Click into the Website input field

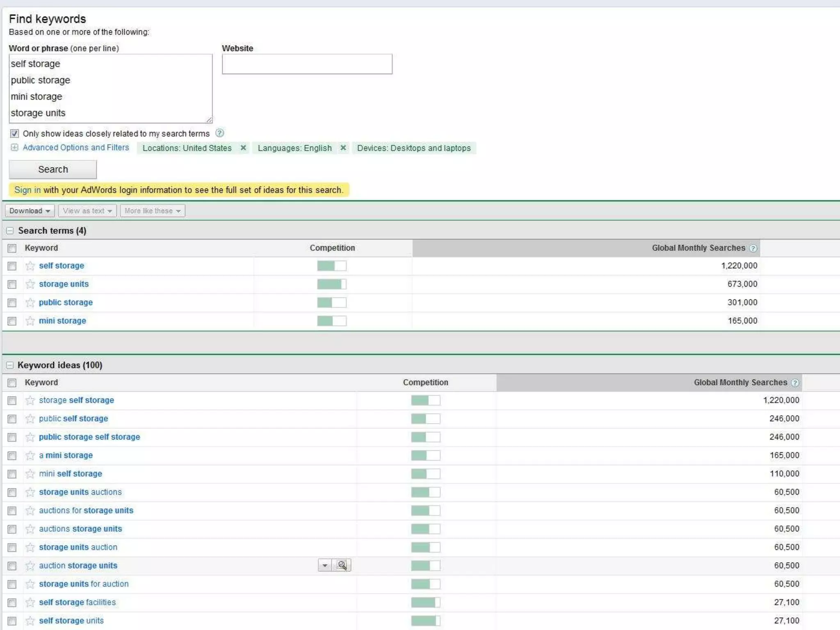click(307, 64)
